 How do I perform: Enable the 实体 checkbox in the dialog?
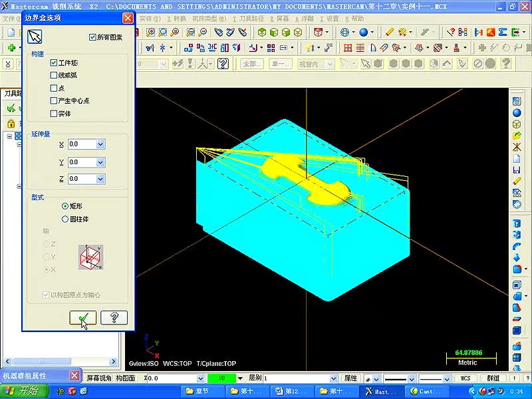pos(53,113)
